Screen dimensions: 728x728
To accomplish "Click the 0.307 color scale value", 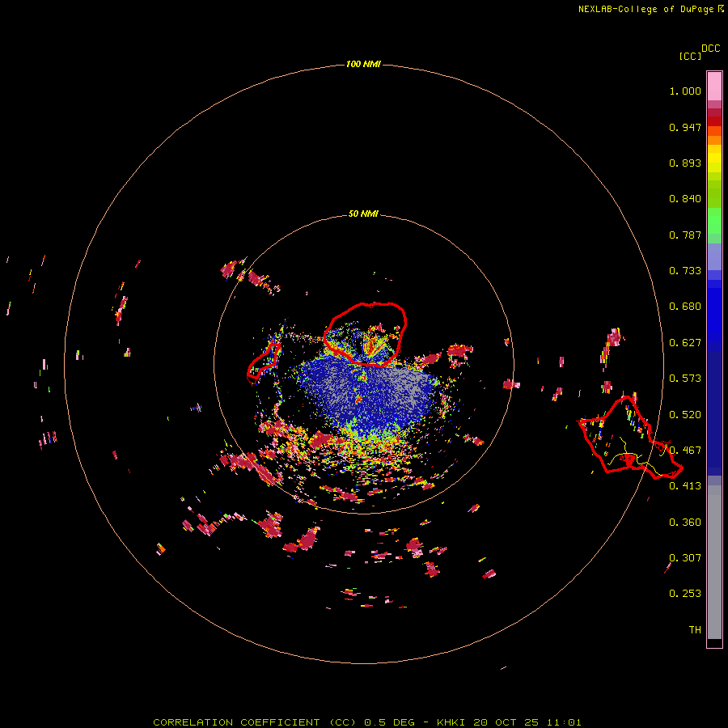I will [x=685, y=558].
